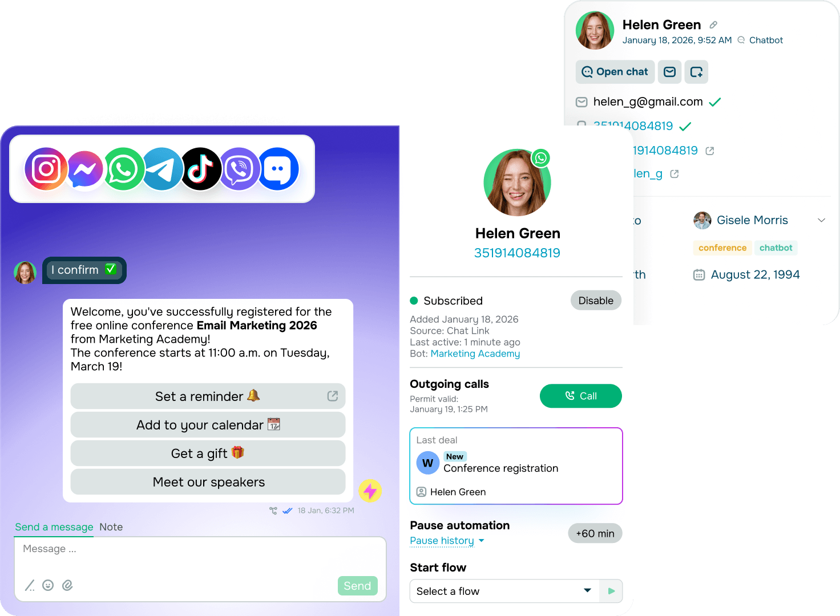Disable the Subscribed status

tap(596, 301)
